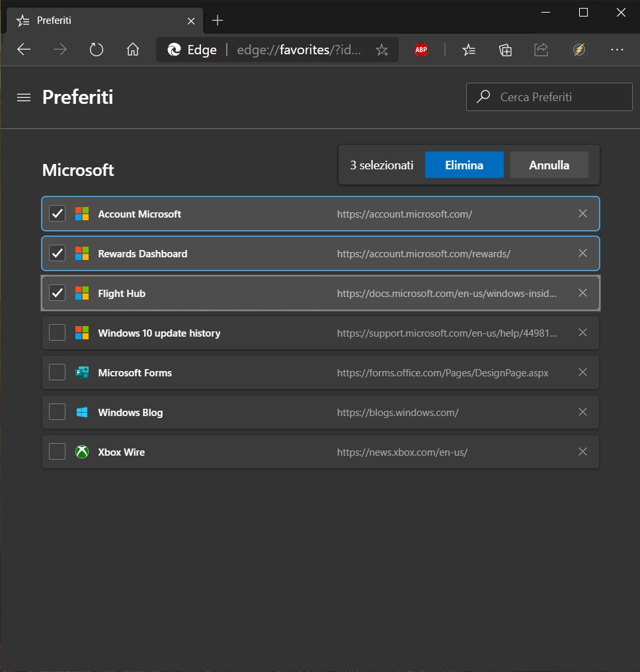Screen dimensions: 640x672
Task: Click Elimina to delete selected favorites
Action: click(x=464, y=165)
